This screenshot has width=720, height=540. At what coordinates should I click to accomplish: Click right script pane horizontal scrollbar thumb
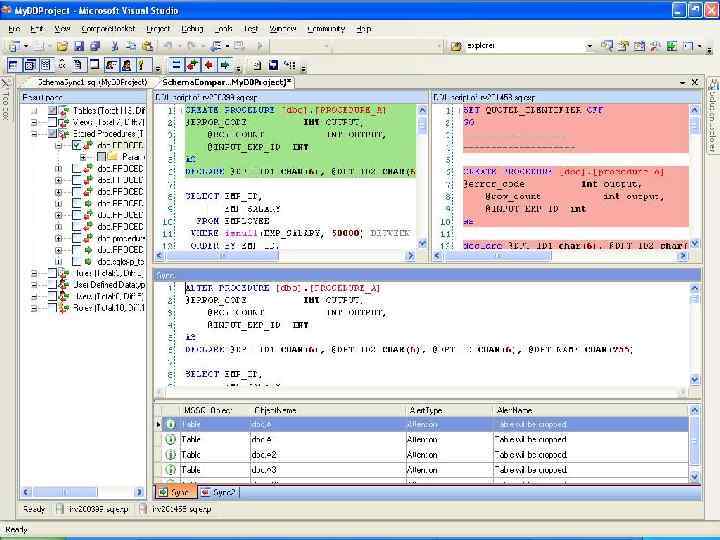pos(498,256)
